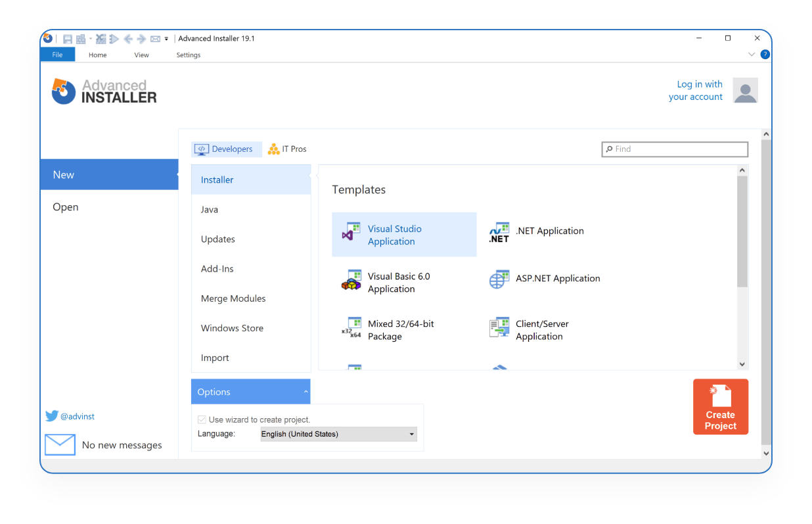This screenshot has height=524, width=812.
Task: Click the envelope icon in the title bar toolbar
Action: tap(156, 39)
